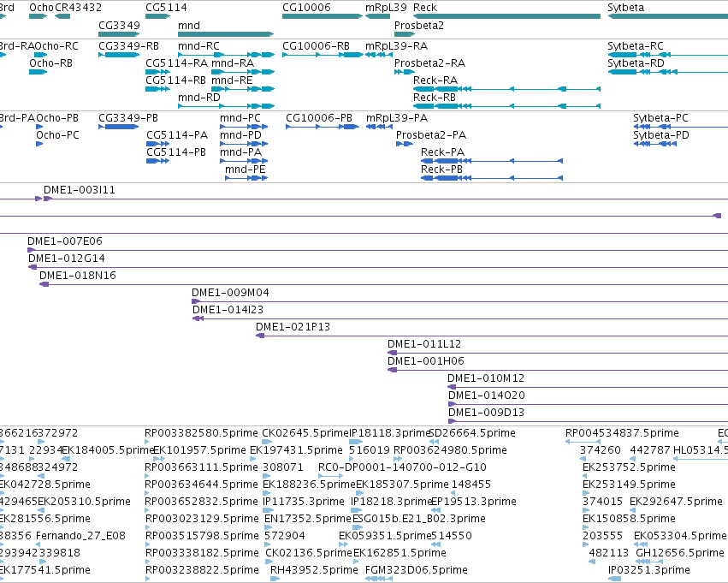
Task: Click protein CG10006-PB label
Action: coord(318,118)
